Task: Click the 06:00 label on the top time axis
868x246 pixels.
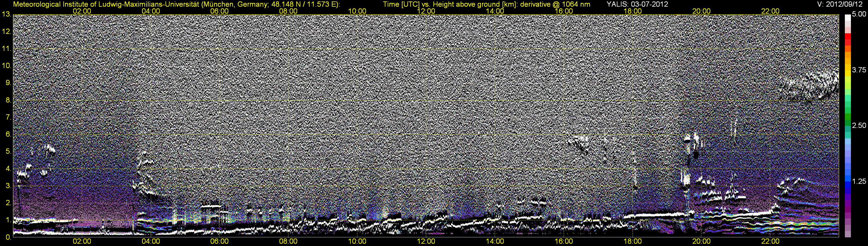Action: 219,11
